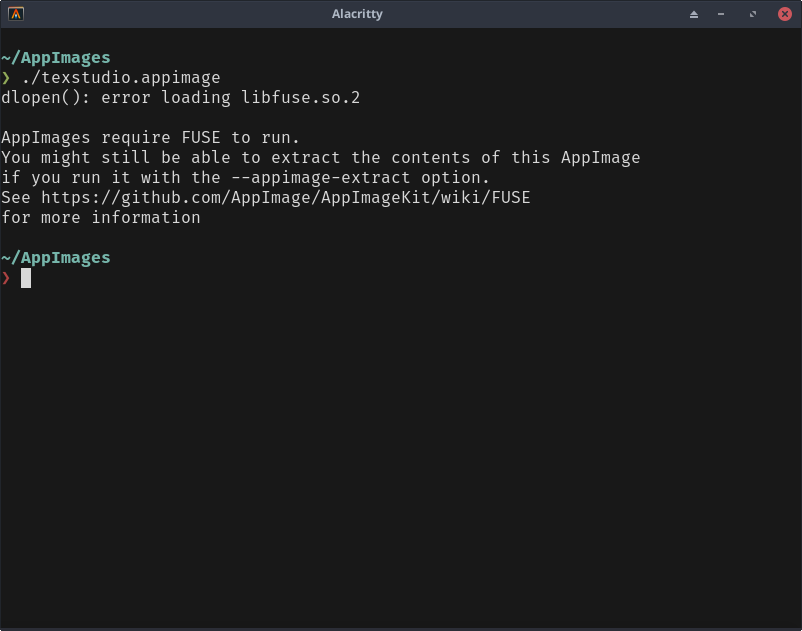The height and width of the screenshot is (631, 802).
Task: Close the Alacritty window
Action: click(x=785, y=14)
